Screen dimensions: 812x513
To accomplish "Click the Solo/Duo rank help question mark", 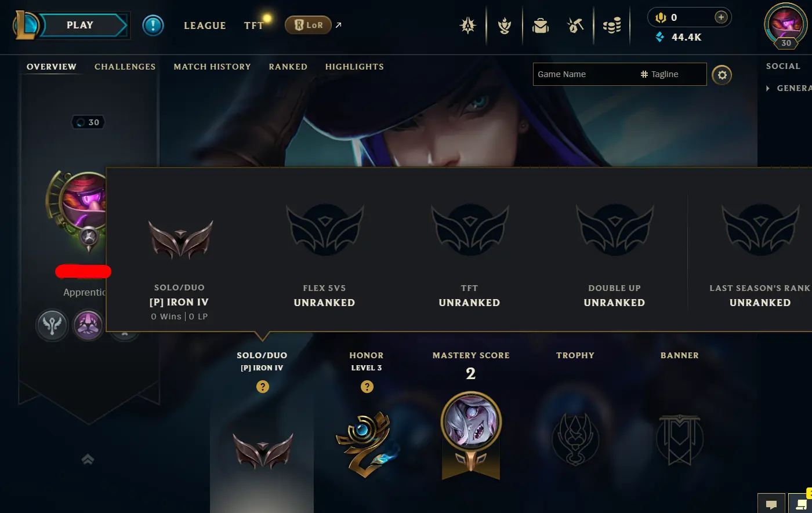I will 263,387.
